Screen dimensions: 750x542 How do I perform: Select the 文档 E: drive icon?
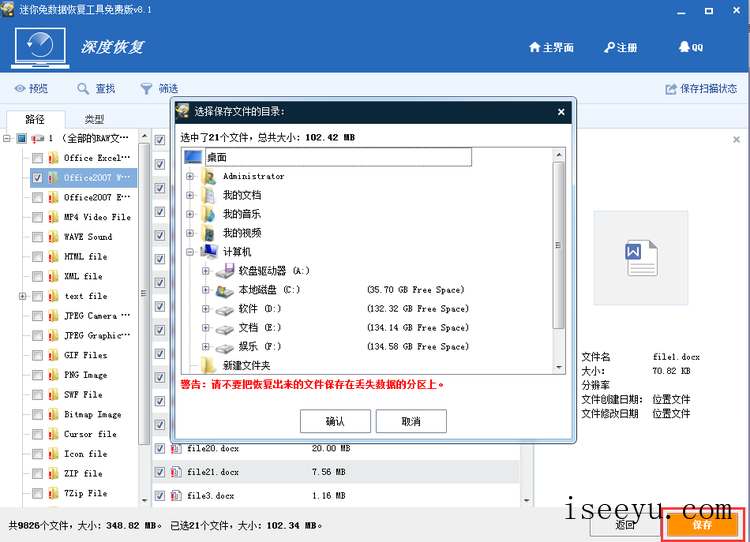(x=225, y=329)
